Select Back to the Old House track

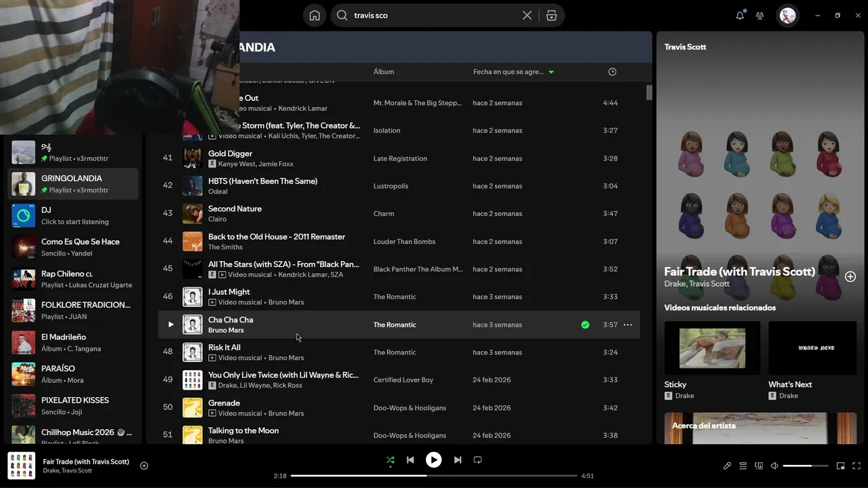pos(277,237)
